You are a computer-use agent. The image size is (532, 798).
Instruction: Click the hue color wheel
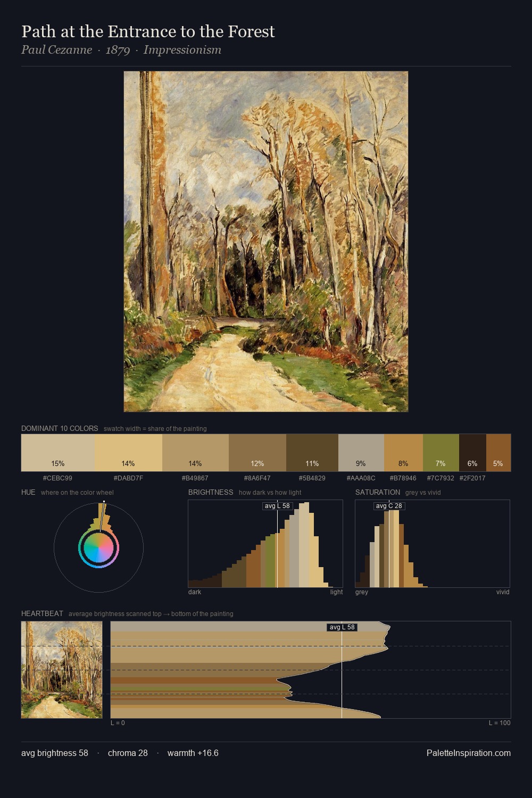click(x=98, y=547)
